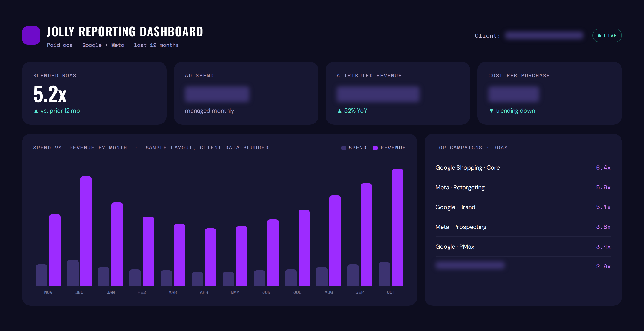This screenshot has width=644, height=331.
Task: Select the Meta · Prospecting campaign row
Action: (523, 227)
